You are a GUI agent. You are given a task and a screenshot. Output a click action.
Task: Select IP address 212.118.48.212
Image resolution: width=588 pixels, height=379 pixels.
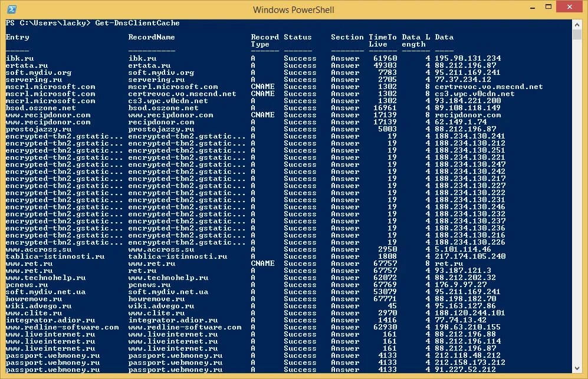[x=468, y=356]
